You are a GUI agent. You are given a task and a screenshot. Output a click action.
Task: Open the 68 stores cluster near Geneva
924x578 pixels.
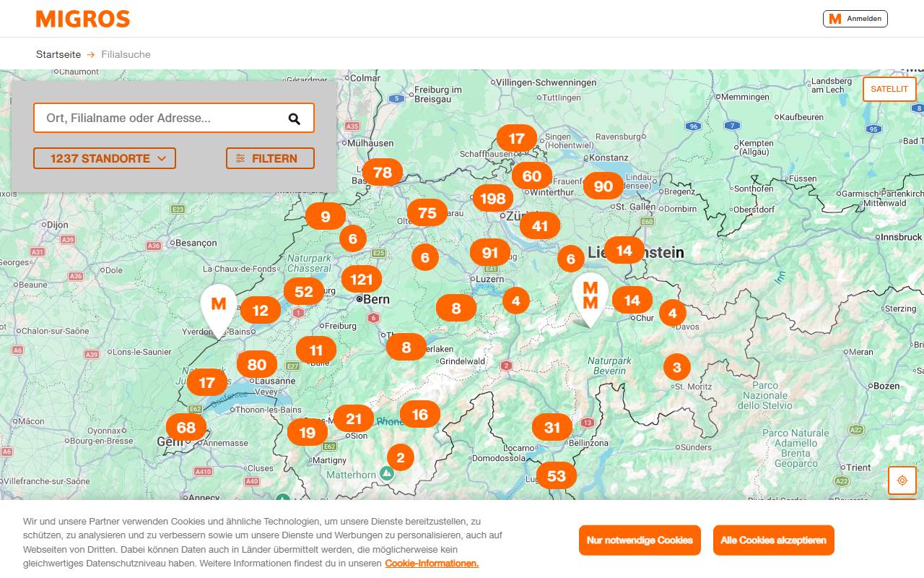point(186,427)
